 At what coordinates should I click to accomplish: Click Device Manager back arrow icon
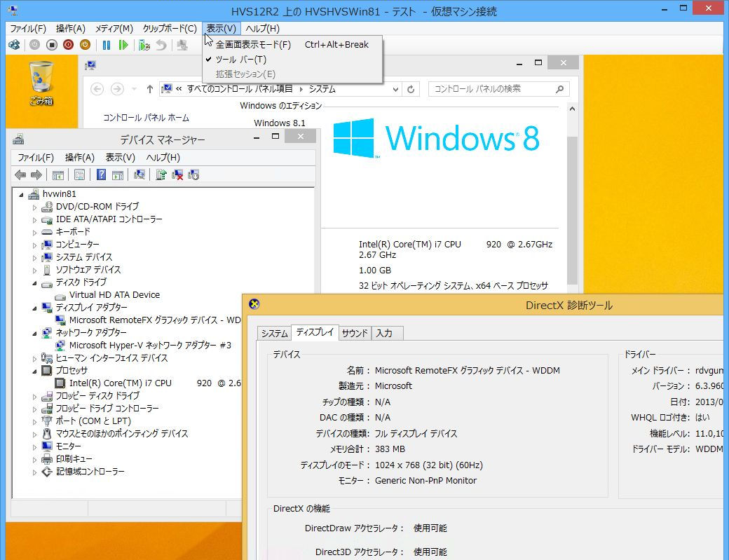20,175
